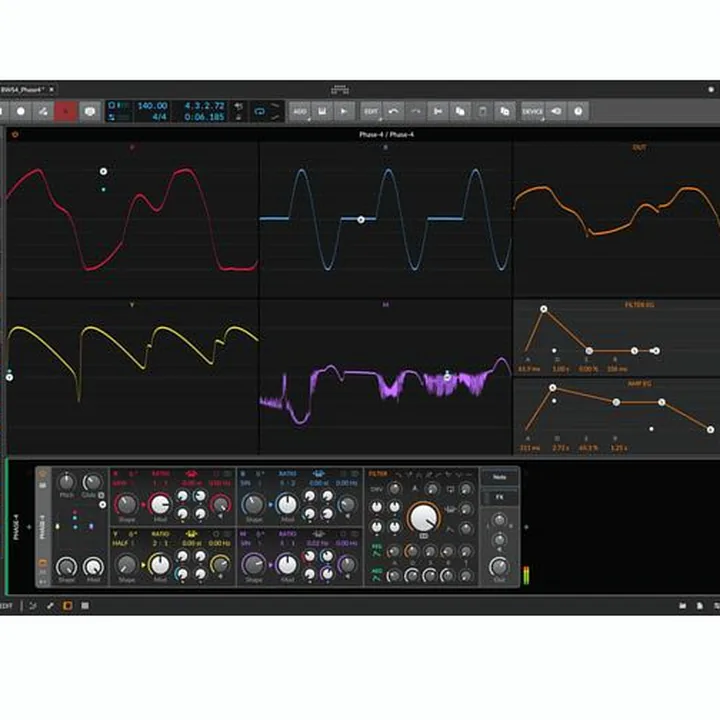Click the dashboard icon at top center
The width and height of the screenshot is (720, 720).
pyautogui.click(x=340, y=90)
